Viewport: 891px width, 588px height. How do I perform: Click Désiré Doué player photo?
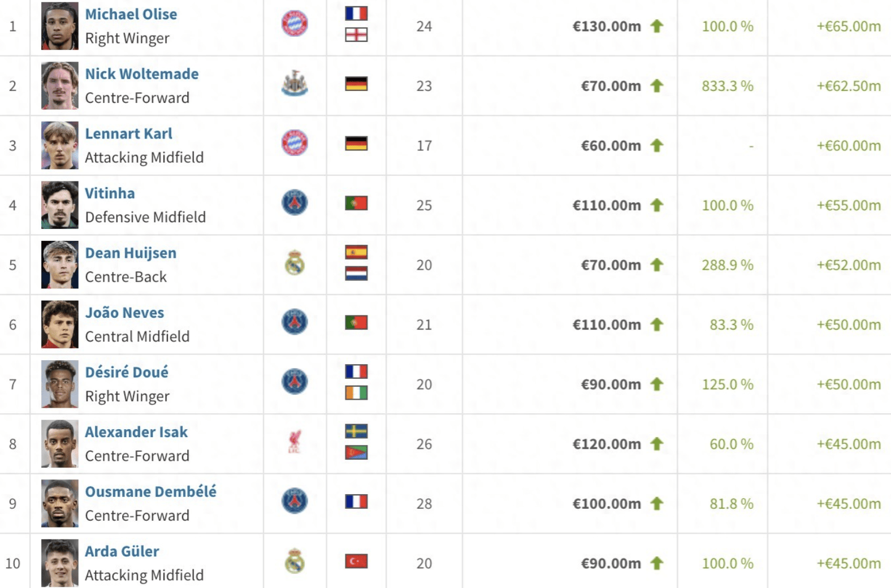[x=60, y=384]
